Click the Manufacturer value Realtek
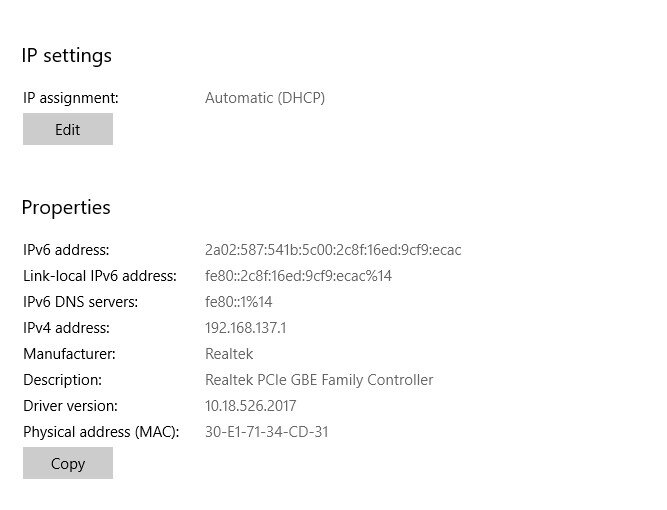 click(x=229, y=354)
